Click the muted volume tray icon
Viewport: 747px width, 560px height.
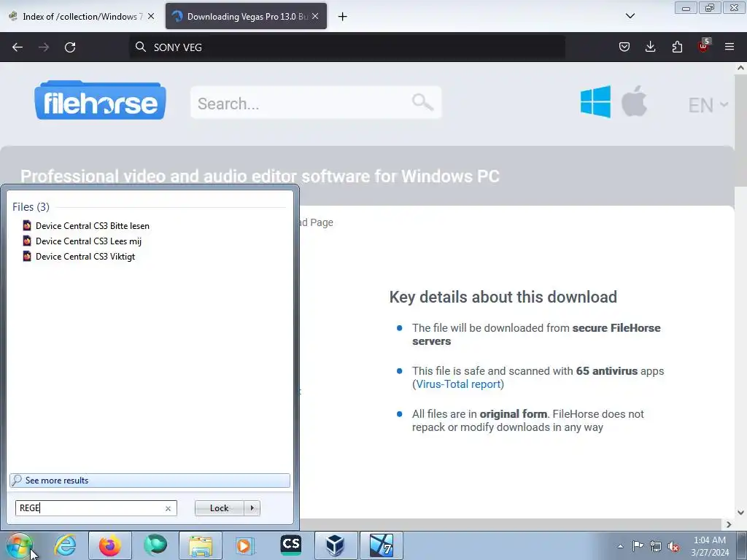click(673, 546)
